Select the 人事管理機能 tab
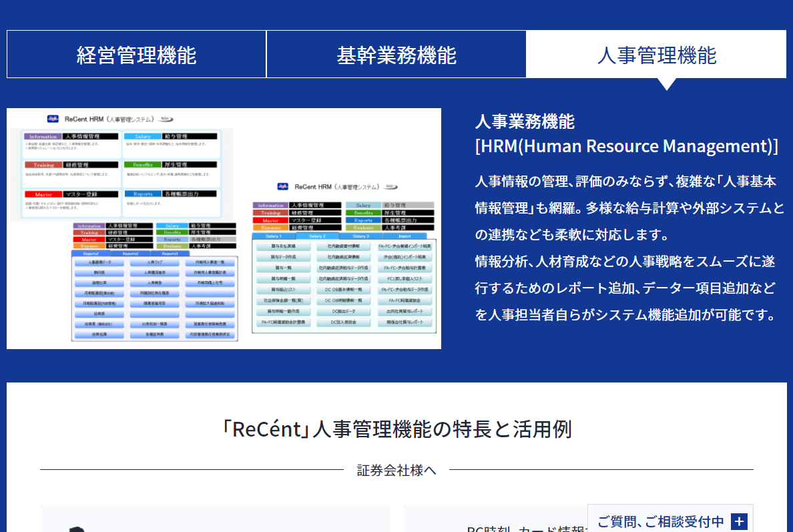The height and width of the screenshot is (532, 793). (656, 55)
